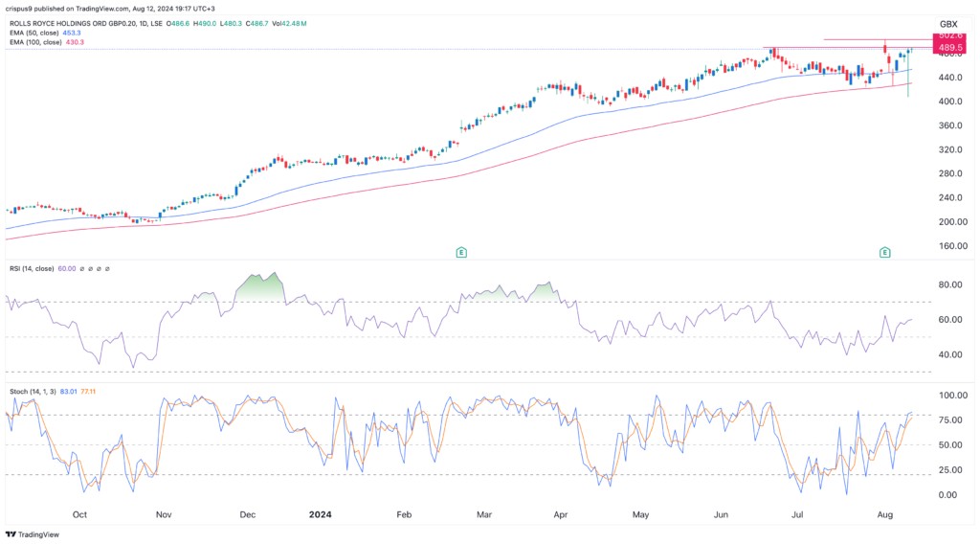Open the GBX currency selector
The height and width of the screenshot is (544, 980).
coord(948,23)
